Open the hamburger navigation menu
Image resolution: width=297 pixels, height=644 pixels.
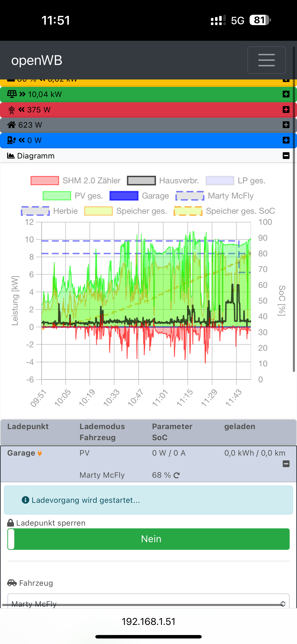pyautogui.click(x=267, y=60)
